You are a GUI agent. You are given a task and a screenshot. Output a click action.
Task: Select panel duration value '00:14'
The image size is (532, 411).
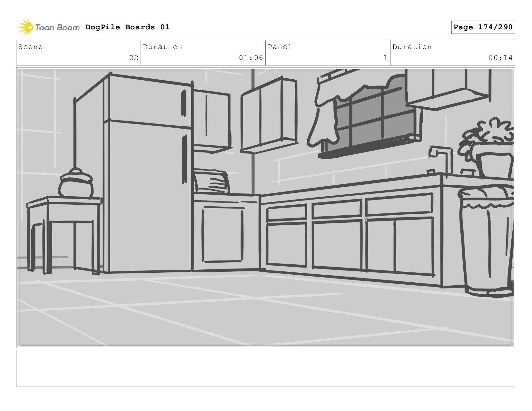[x=500, y=58]
